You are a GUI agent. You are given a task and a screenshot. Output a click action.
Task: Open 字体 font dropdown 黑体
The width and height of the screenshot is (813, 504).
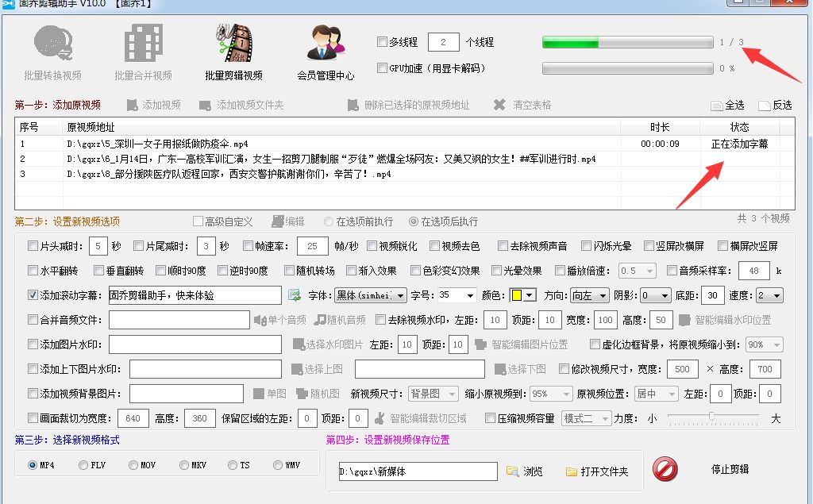(370, 295)
